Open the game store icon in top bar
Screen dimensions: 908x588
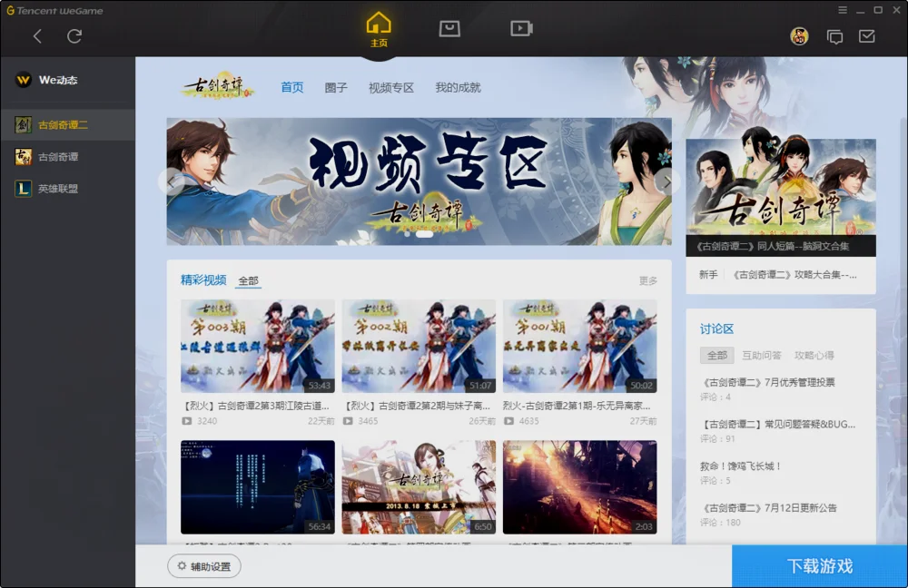(x=449, y=28)
